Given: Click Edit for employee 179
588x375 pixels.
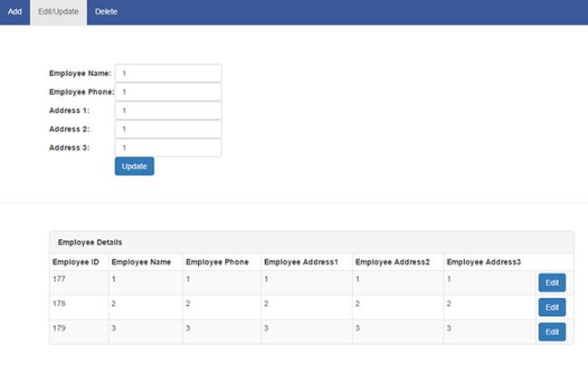Looking at the screenshot, I should [552, 332].
